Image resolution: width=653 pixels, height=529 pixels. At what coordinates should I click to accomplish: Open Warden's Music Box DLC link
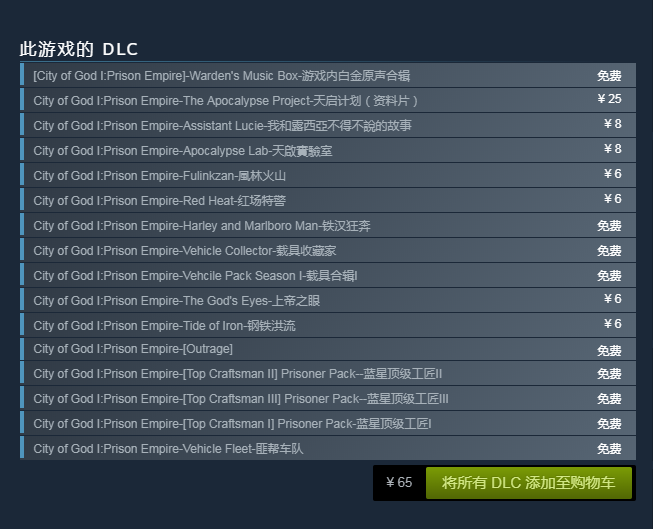(222, 76)
